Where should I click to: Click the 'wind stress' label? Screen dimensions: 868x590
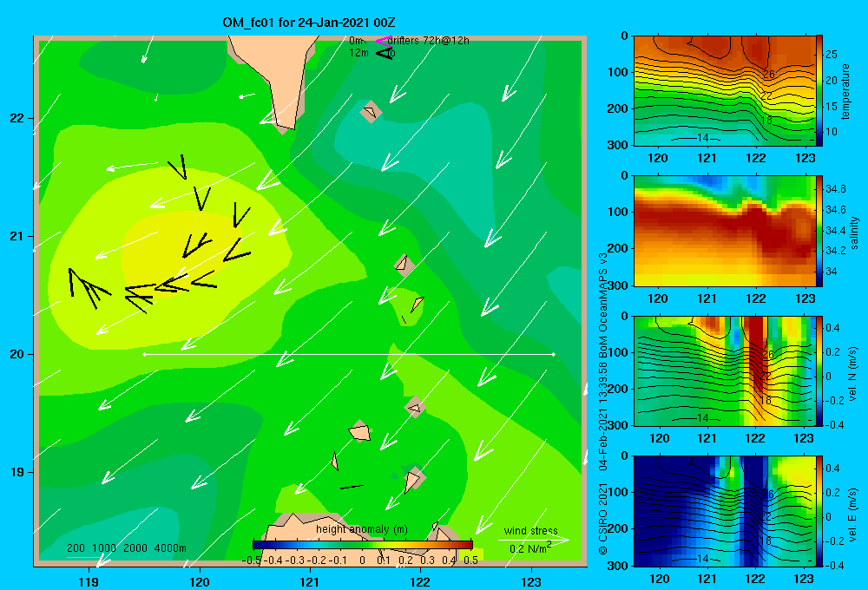coord(531,530)
